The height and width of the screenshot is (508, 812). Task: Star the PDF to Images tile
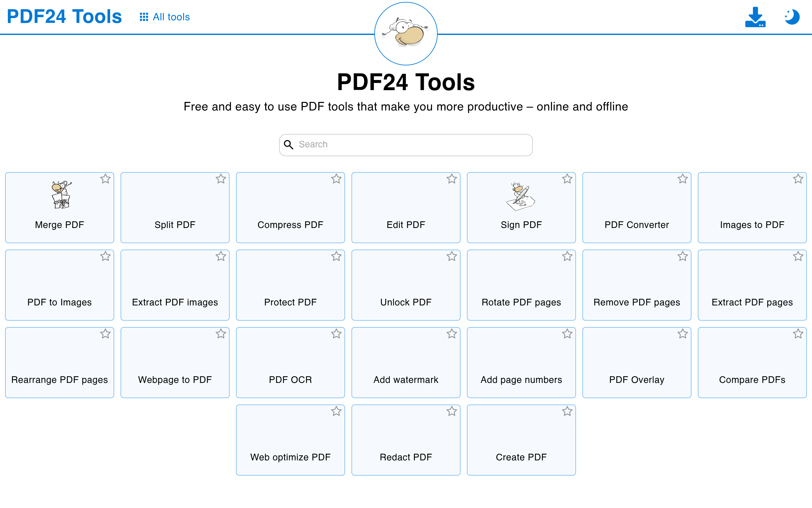(105, 256)
